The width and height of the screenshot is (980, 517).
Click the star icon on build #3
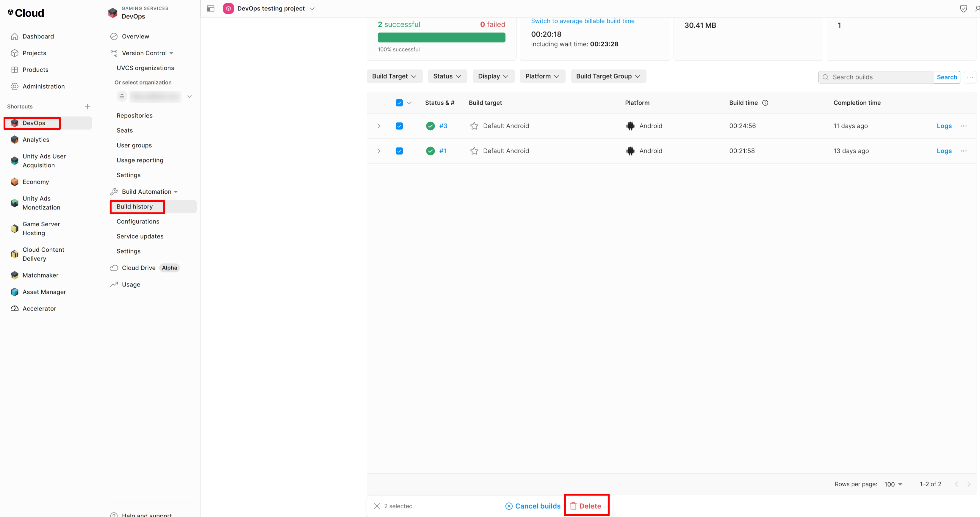click(474, 126)
